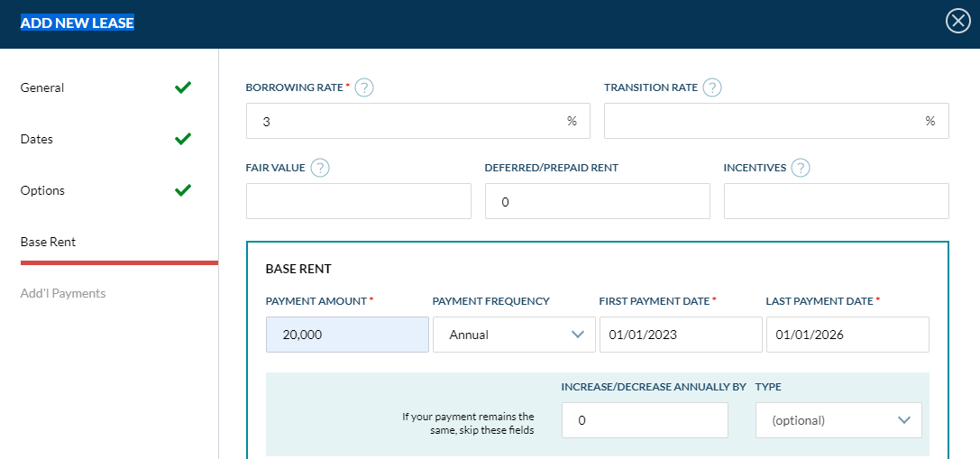980x459 pixels.
Task: Go to the General step
Action: (x=42, y=88)
